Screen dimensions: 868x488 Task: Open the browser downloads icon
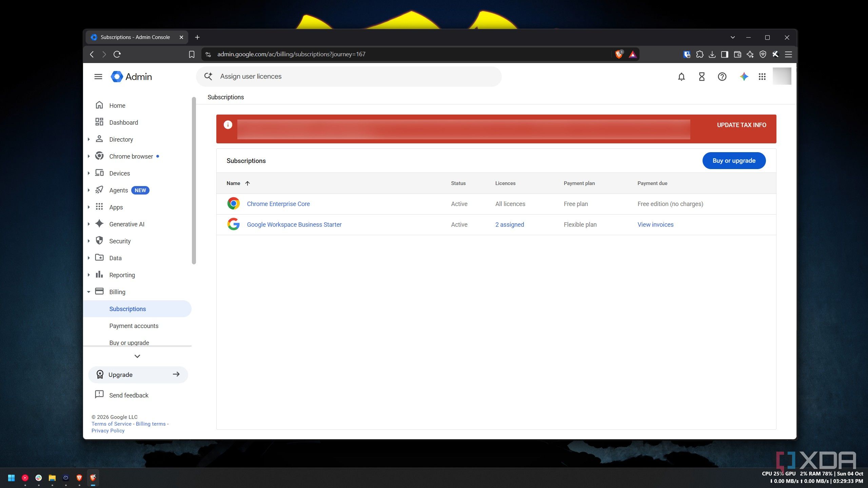712,54
